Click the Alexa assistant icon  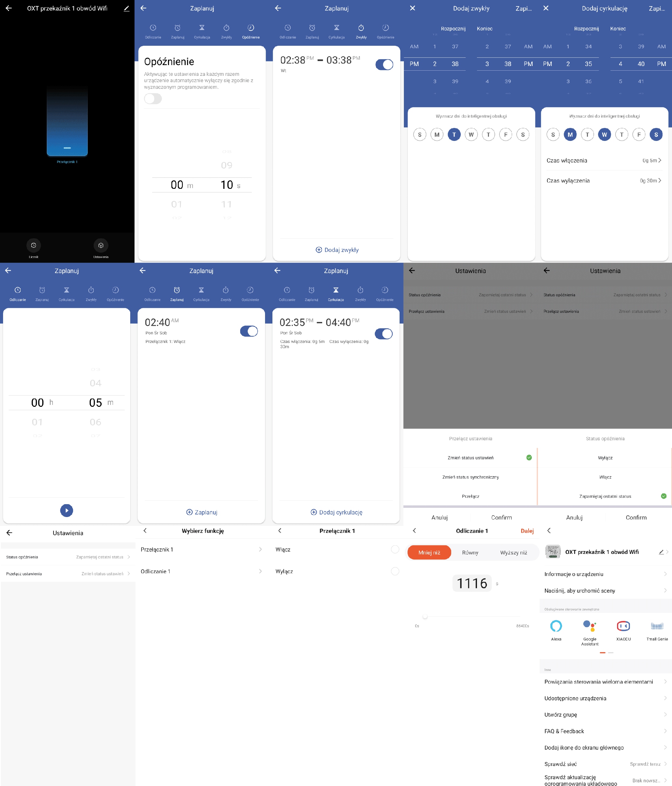(x=556, y=626)
